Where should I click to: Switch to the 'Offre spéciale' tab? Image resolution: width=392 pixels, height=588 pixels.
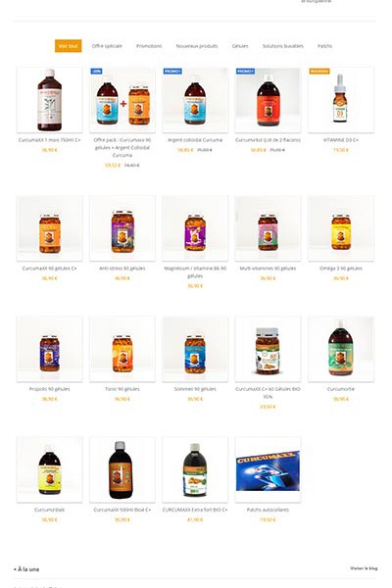point(107,46)
